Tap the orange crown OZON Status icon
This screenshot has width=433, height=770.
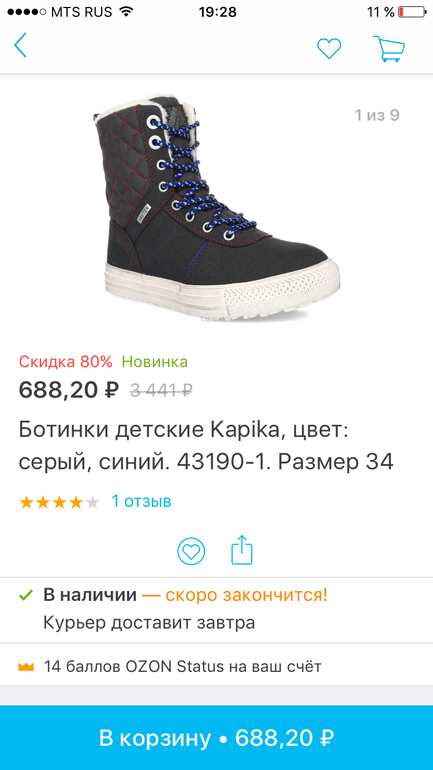[x=26, y=667]
